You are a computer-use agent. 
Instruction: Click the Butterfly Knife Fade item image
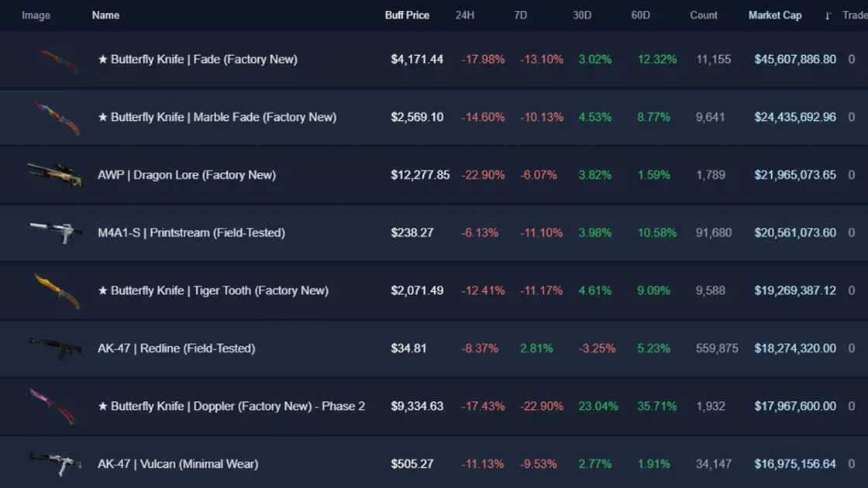[57, 60]
